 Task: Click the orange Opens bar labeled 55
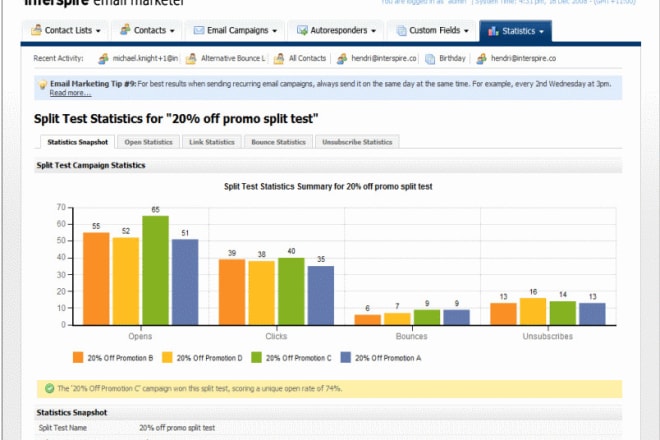(96, 279)
